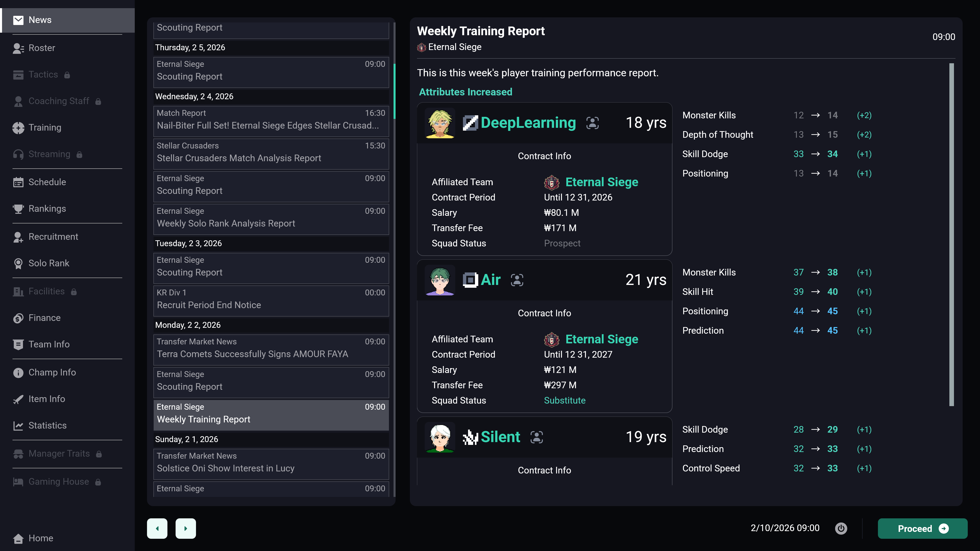
Task: Open DeepLearning's player profile icon
Action: tap(592, 123)
